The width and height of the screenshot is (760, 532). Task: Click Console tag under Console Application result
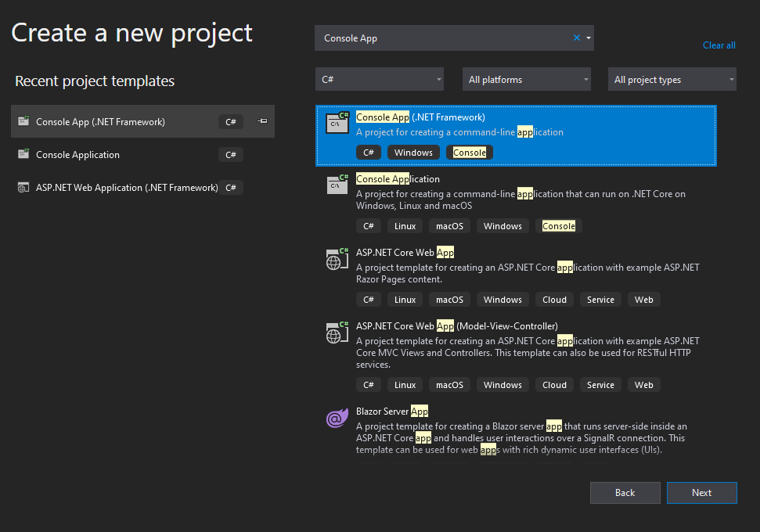pyautogui.click(x=558, y=226)
